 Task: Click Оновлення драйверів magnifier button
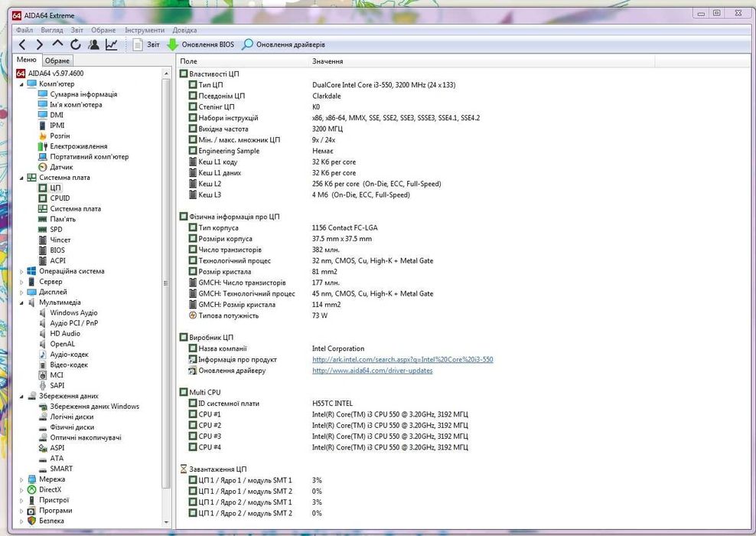pyautogui.click(x=283, y=45)
